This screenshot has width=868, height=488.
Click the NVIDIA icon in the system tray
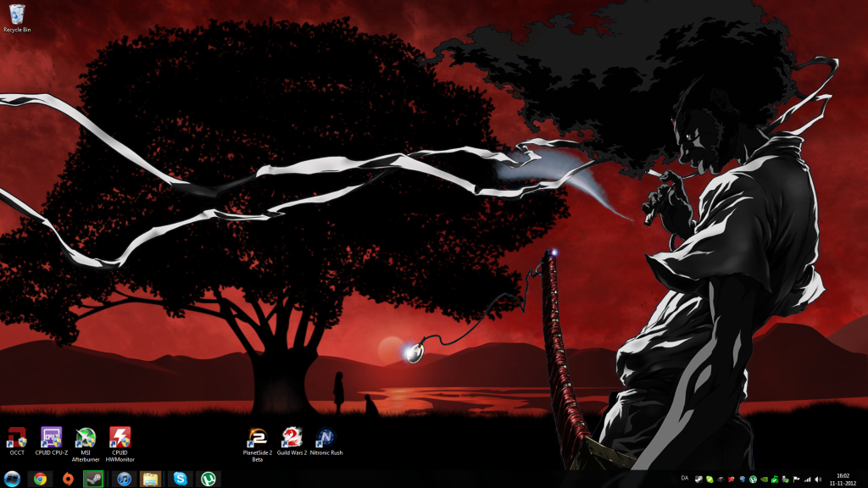coord(764,480)
